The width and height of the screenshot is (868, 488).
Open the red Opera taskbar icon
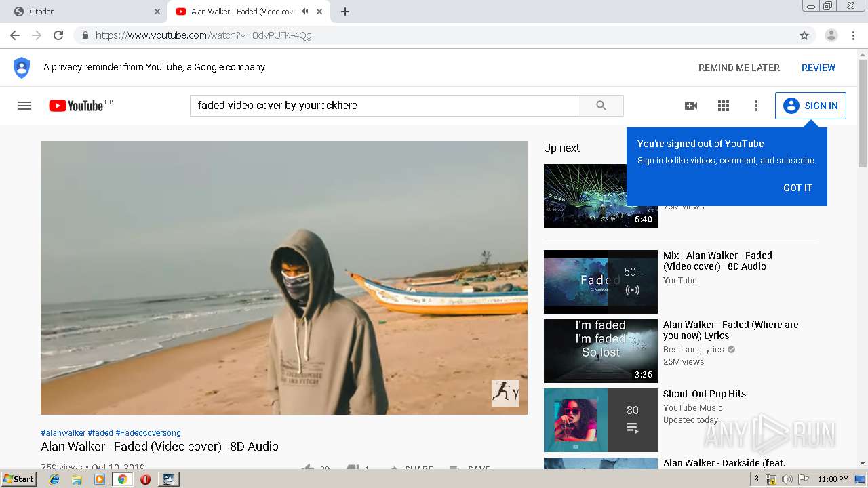(145, 479)
